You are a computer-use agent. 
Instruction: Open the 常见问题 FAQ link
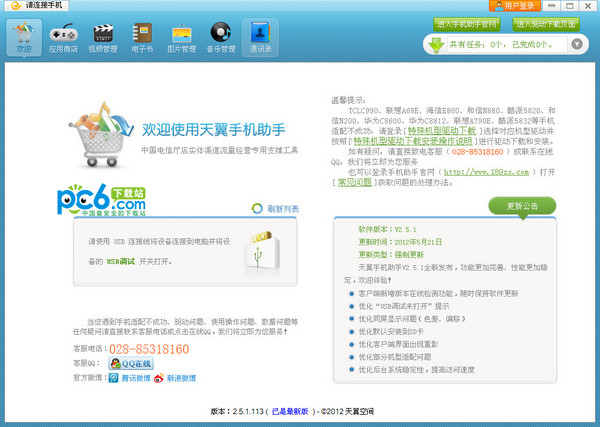[355, 183]
